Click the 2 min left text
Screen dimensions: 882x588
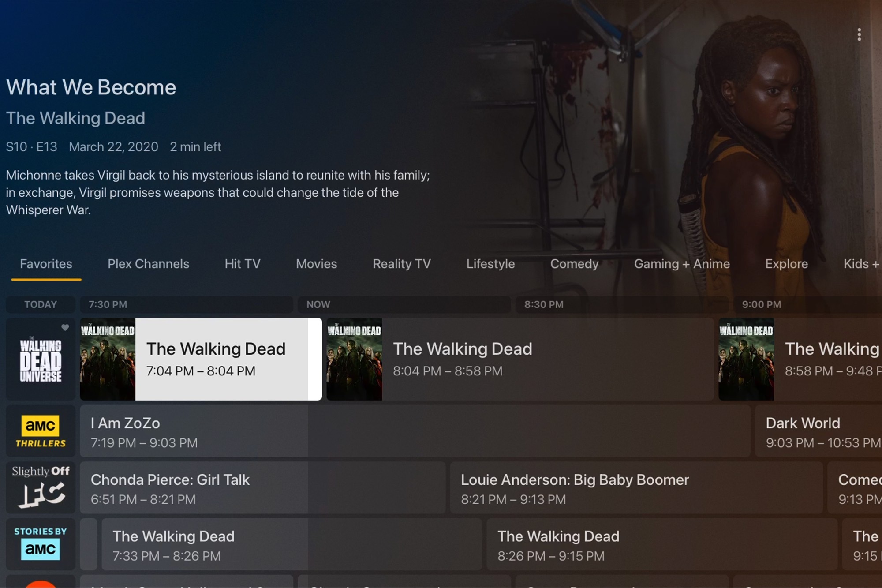195,147
